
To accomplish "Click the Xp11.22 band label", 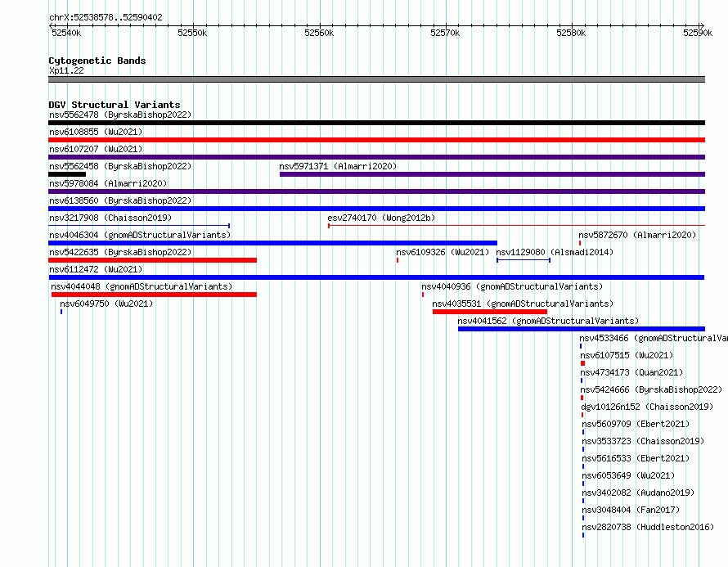I will pos(66,70).
